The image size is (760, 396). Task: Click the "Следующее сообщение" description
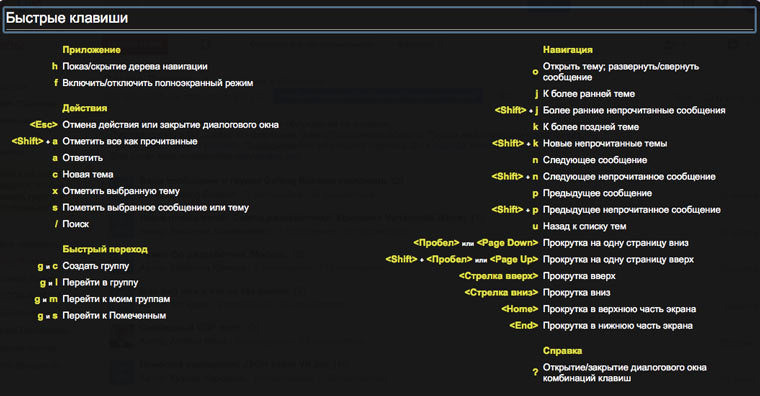(595, 160)
